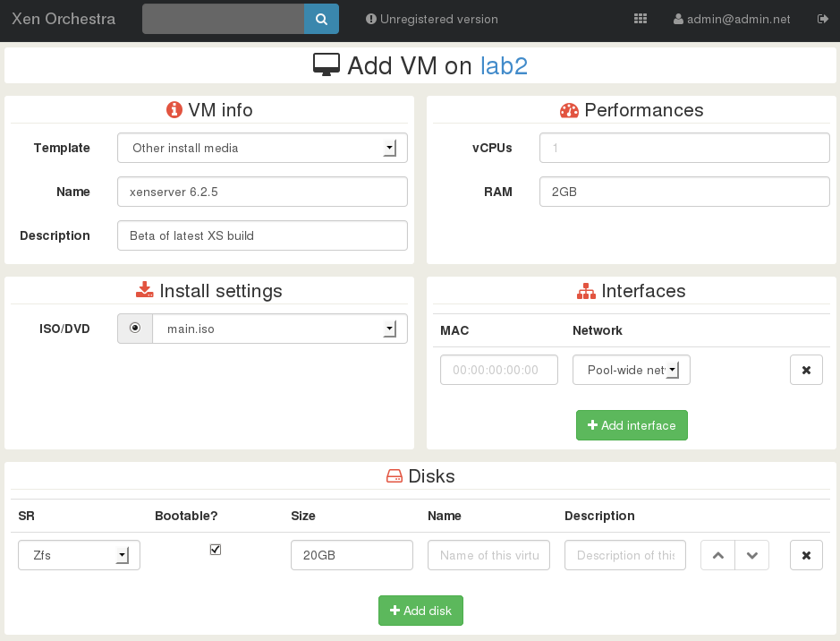Image resolution: width=840 pixels, height=641 pixels.
Task: Click the disk Description field
Action: 625,555
